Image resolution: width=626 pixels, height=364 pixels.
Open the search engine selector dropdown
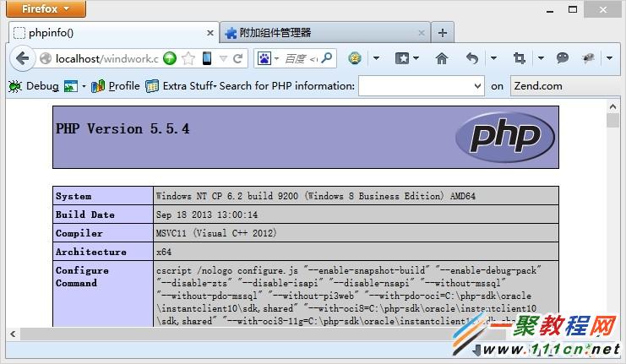click(x=276, y=58)
